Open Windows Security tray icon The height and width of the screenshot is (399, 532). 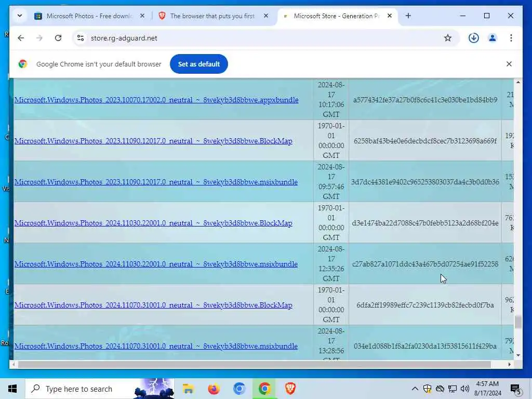coord(427,389)
